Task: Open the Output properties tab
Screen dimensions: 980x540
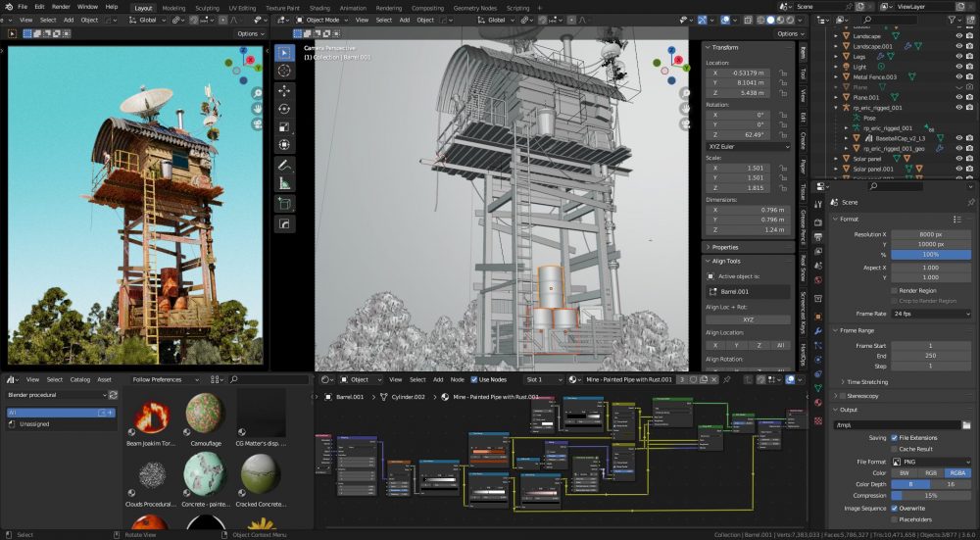Action: tap(818, 236)
